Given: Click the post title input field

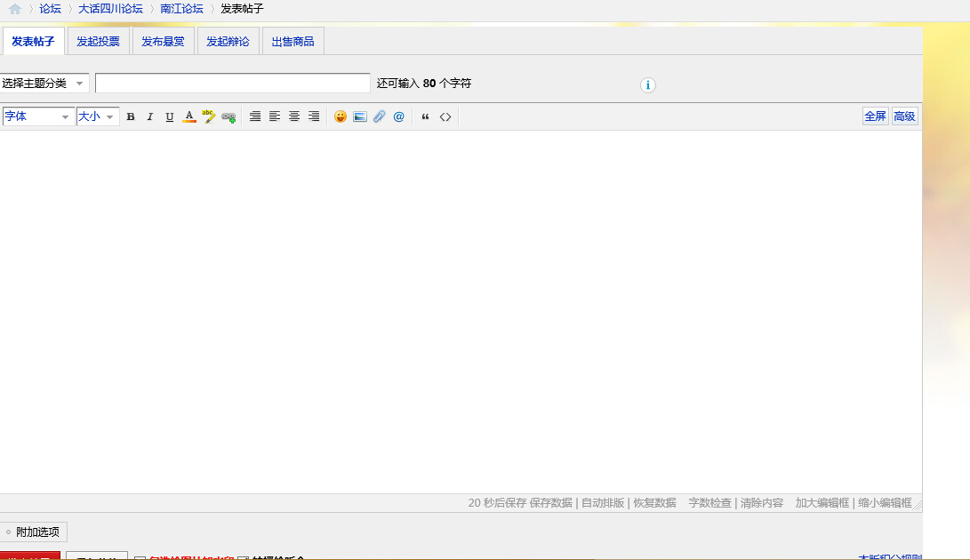Looking at the screenshot, I should 232,84.
